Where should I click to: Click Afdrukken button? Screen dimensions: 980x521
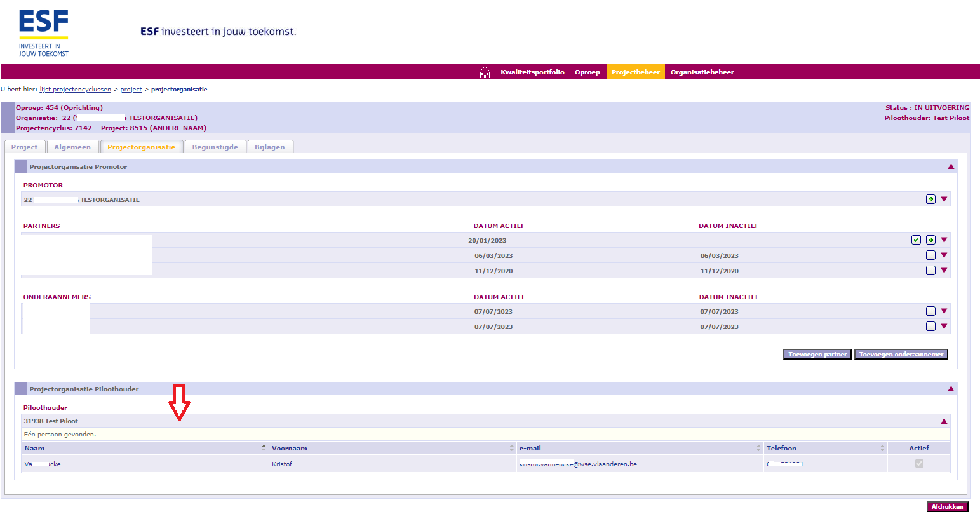coord(948,507)
